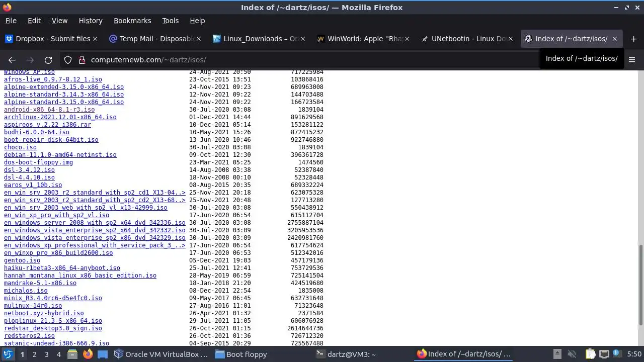This screenshot has height=362, width=644.
Task: Download haiku-r1beta3-x86_64-anyboot.iso
Action: coord(62,268)
